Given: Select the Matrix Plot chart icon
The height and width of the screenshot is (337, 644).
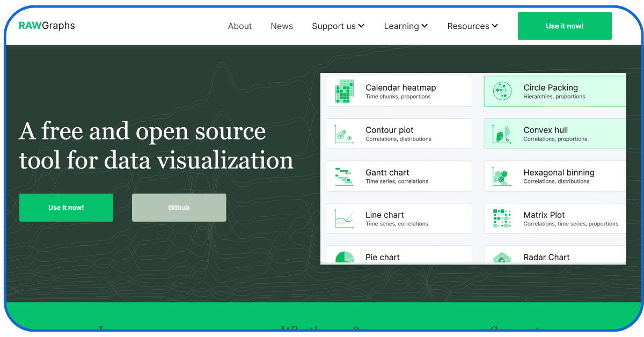Looking at the screenshot, I should pyautogui.click(x=501, y=218).
